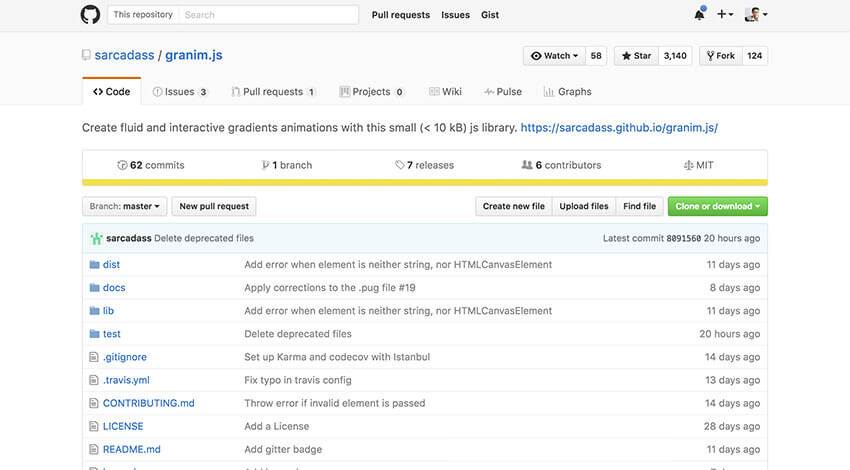Click the yellow language bar
This screenshot has height=470, width=850.
(425, 183)
